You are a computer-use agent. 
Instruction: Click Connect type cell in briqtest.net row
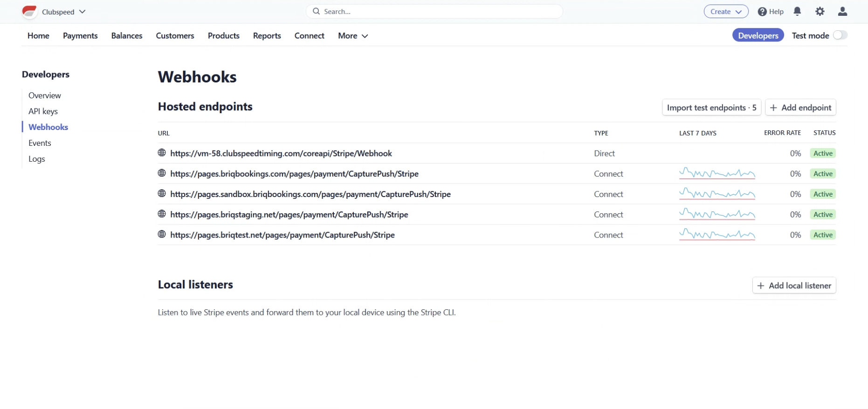[x=608, y=235]
